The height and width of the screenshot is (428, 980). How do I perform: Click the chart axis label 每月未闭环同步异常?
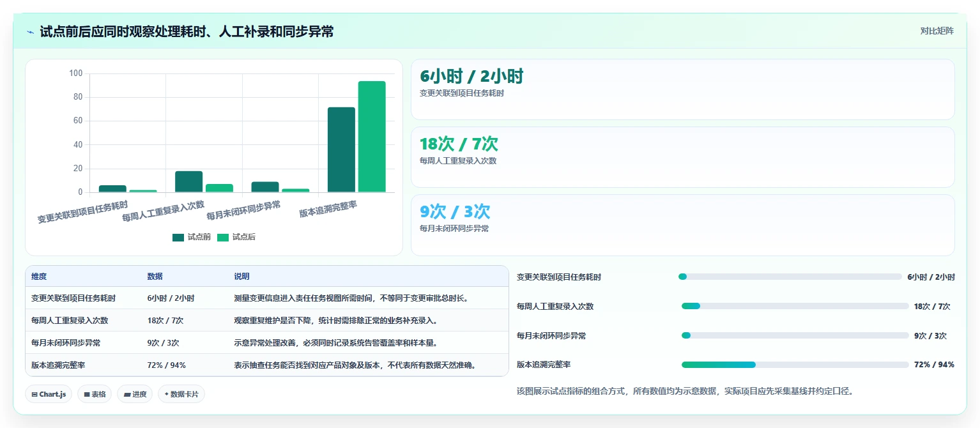pos(244,210)
